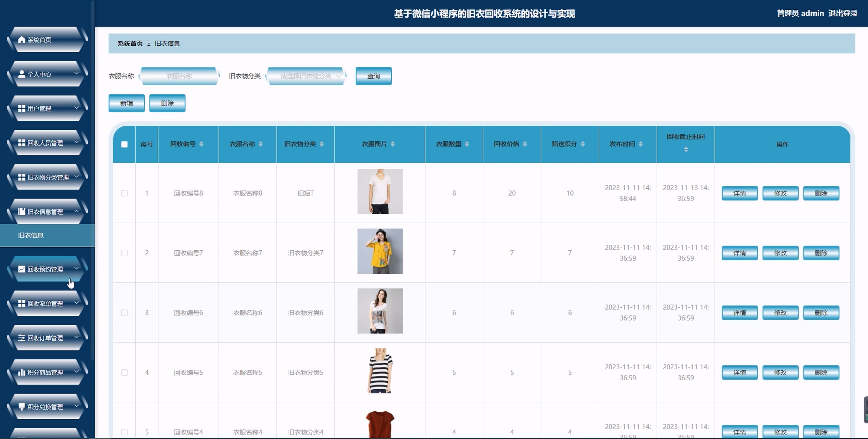
Task: Expand 旧衣物分类管理 menu chevron
Action: coord(77,176)
